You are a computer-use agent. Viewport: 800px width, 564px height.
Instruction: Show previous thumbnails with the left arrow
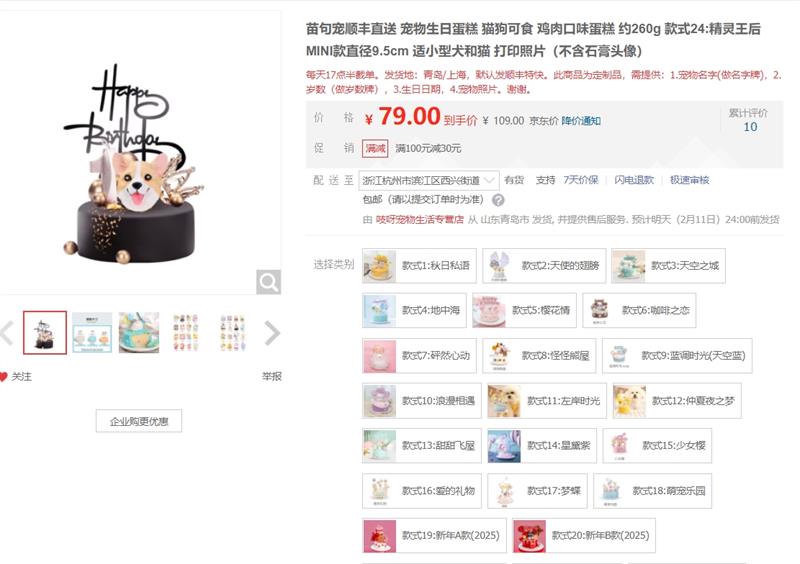click(6, 333)
